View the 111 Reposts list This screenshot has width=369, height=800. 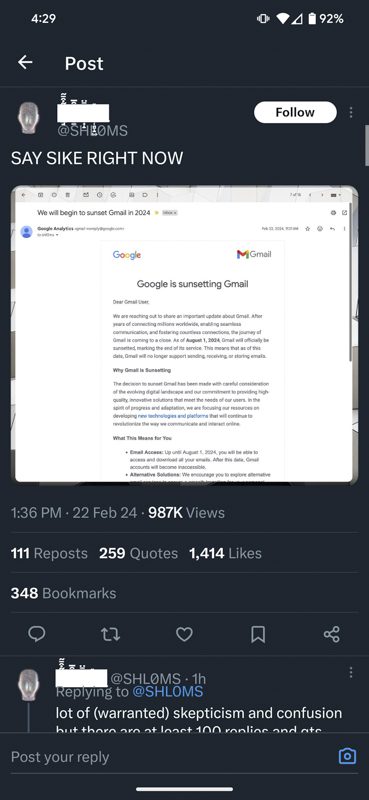click(49, 554)
